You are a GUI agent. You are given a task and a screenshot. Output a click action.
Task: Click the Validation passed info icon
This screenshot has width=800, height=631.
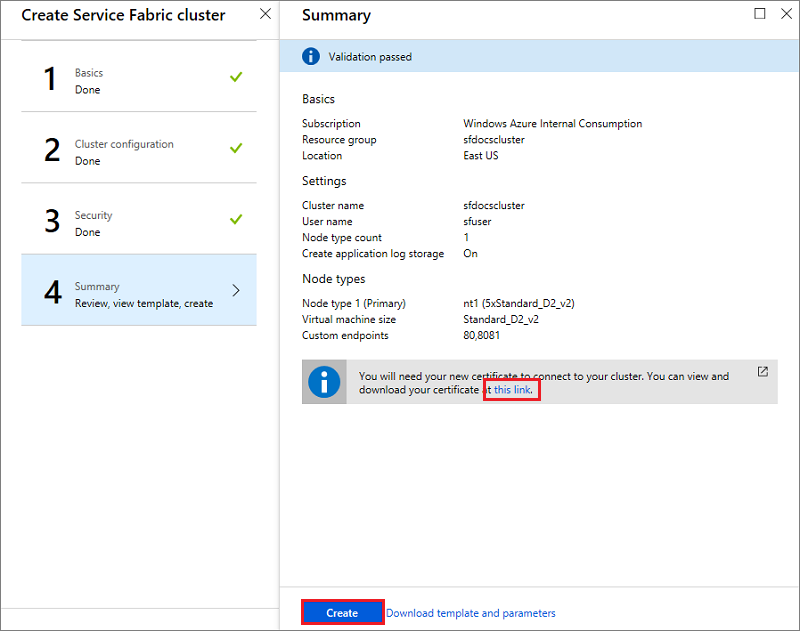[x=311, y=56]
